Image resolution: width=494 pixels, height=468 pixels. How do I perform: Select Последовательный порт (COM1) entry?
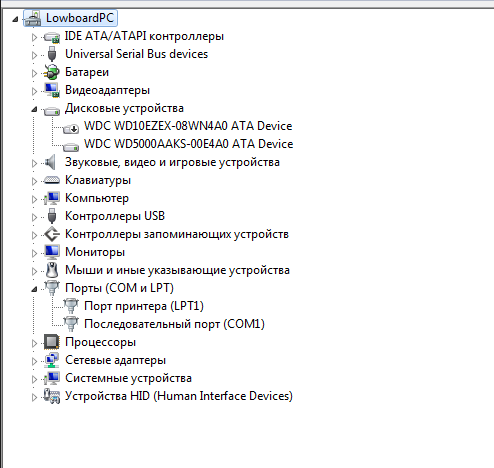[x=174, y=324]
